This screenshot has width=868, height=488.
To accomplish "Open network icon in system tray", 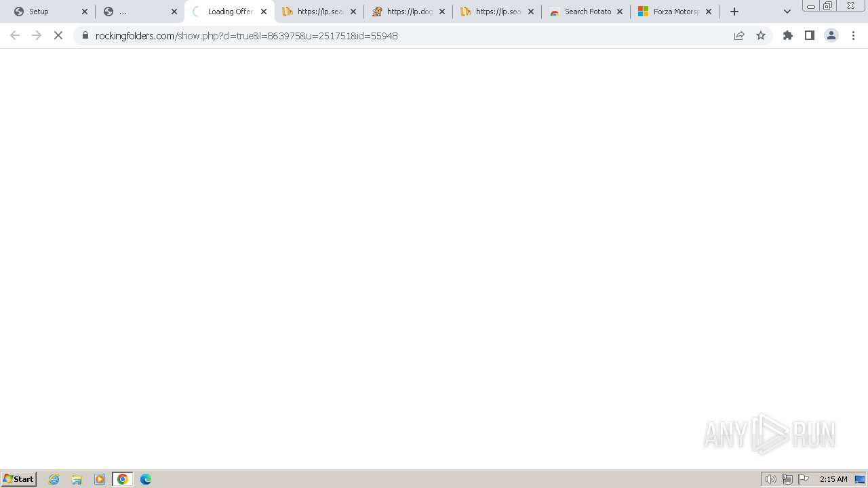I will (787, 479).
